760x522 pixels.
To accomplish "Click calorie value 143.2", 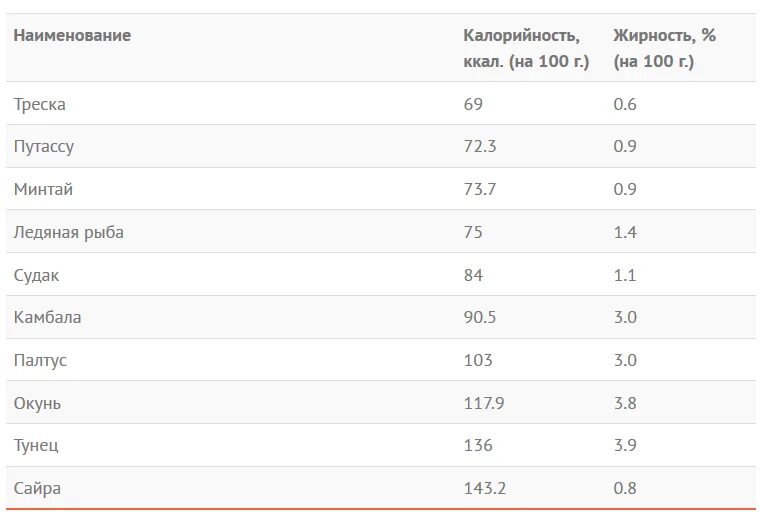I will click(x=485, y=488).
